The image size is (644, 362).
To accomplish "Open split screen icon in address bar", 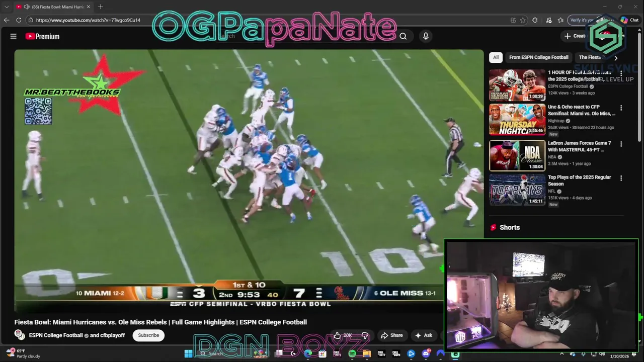I will coord(513,20).
